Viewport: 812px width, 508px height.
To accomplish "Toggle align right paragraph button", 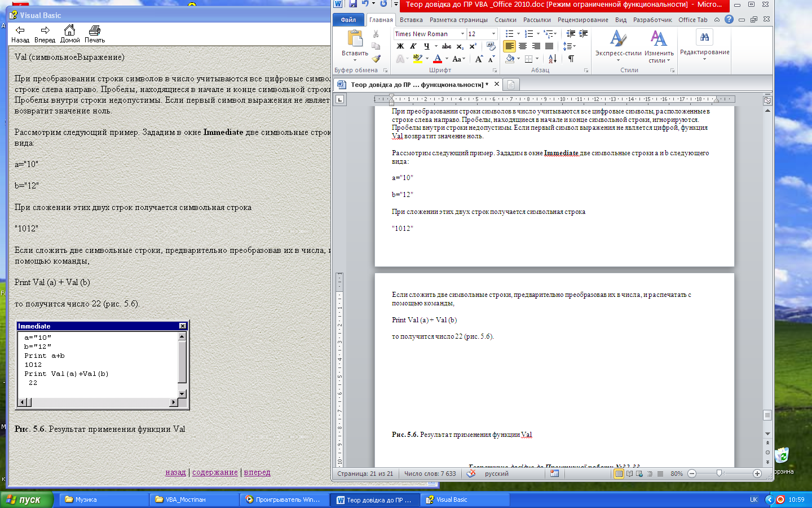I will tap(536, 46).
